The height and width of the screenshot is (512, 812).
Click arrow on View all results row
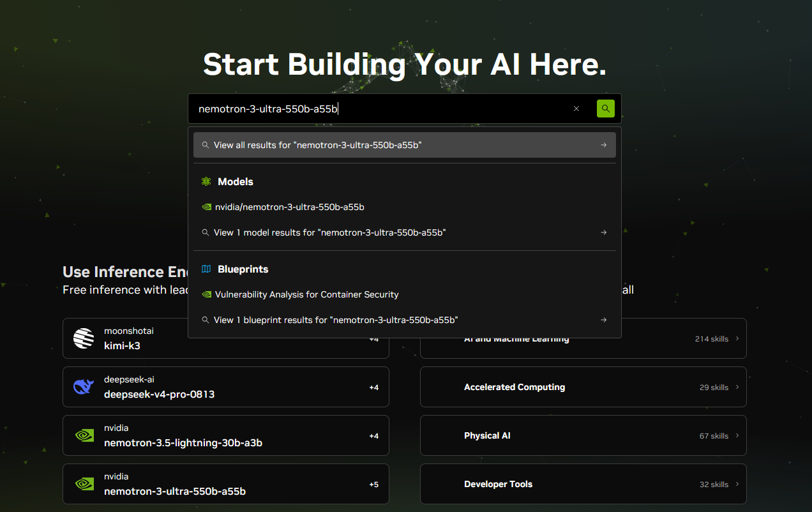(x=603, y=145)
